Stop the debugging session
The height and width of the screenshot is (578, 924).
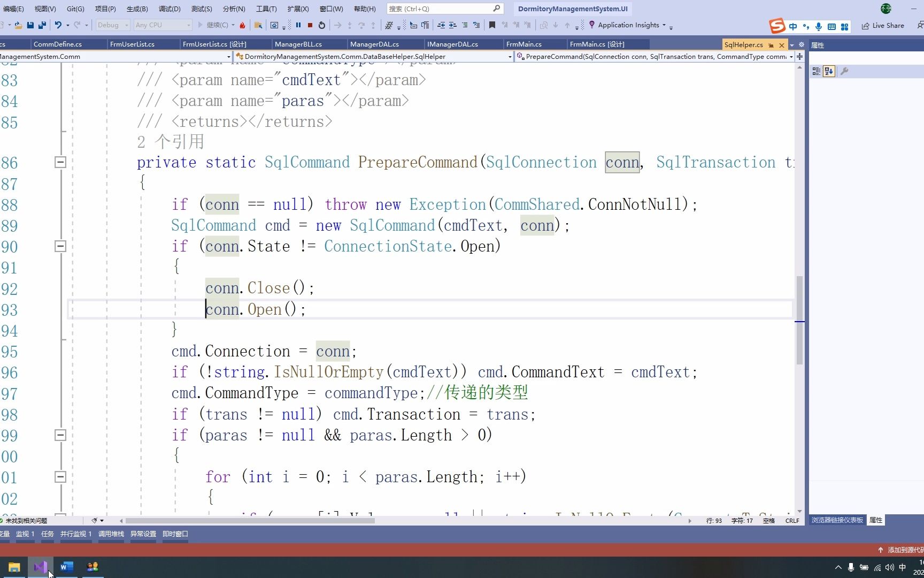tap(310, 25)
